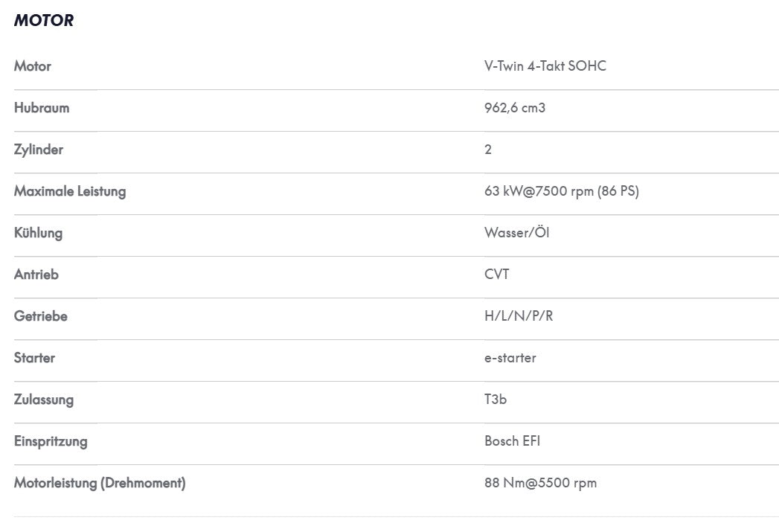Select the Getriebe label
Viewport: 779px width, 532px height.
pos(41,316)
